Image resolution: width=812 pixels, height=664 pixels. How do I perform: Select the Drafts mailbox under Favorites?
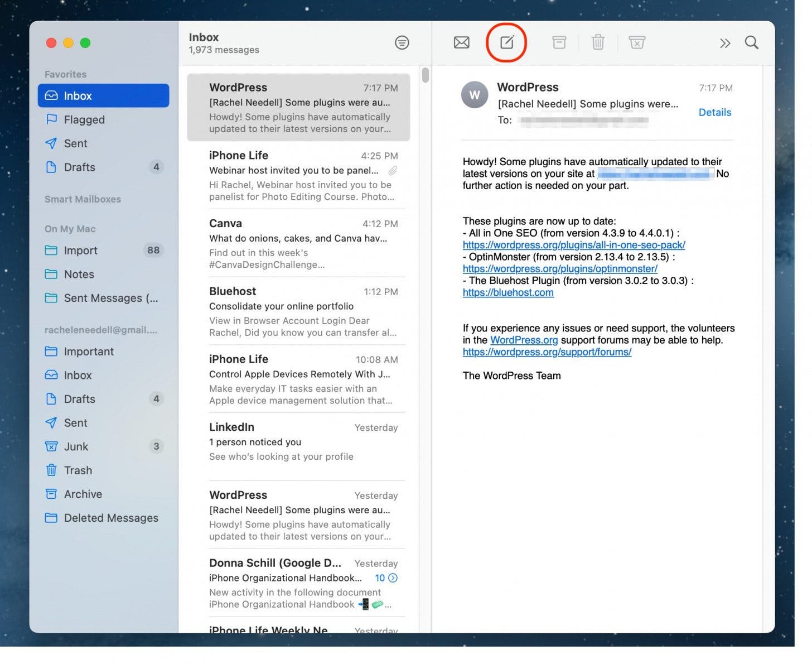(x=79, y=167)
